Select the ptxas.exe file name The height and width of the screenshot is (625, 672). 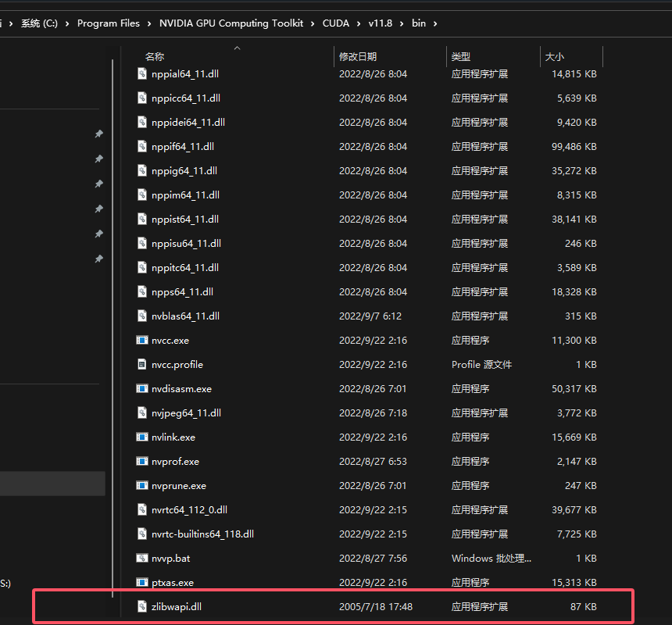coord(173,583)
